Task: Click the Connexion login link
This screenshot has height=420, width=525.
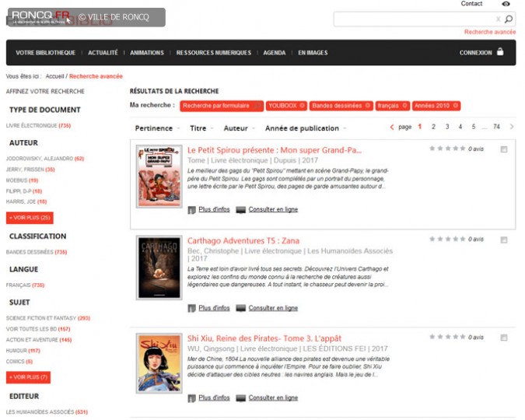Action: pyautogui.click(x=475, y=53)
